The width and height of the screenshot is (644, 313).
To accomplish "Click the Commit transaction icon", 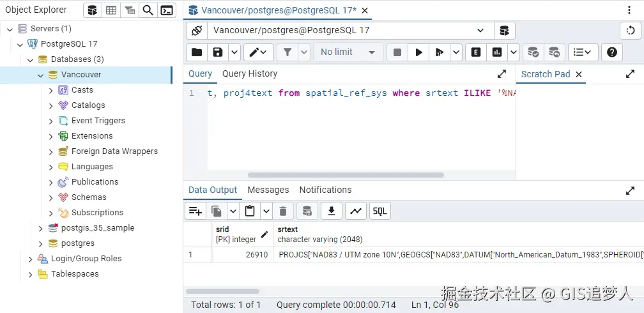I will (533, 52).
